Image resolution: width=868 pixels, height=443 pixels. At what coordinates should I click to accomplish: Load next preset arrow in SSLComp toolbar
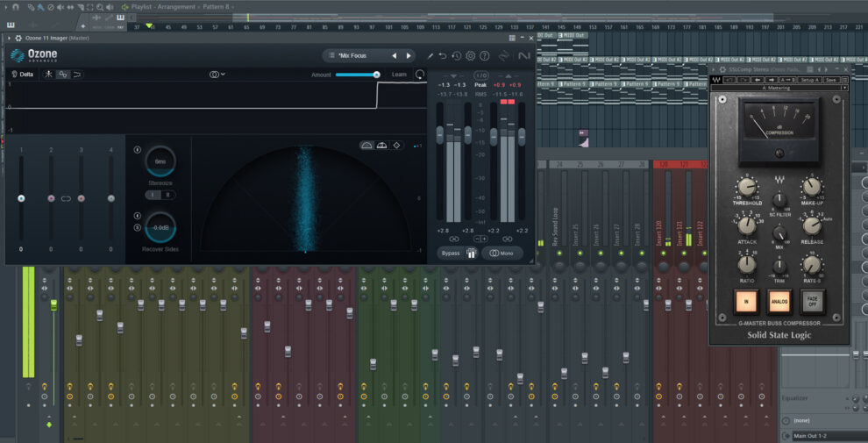(x=772, y=80)
